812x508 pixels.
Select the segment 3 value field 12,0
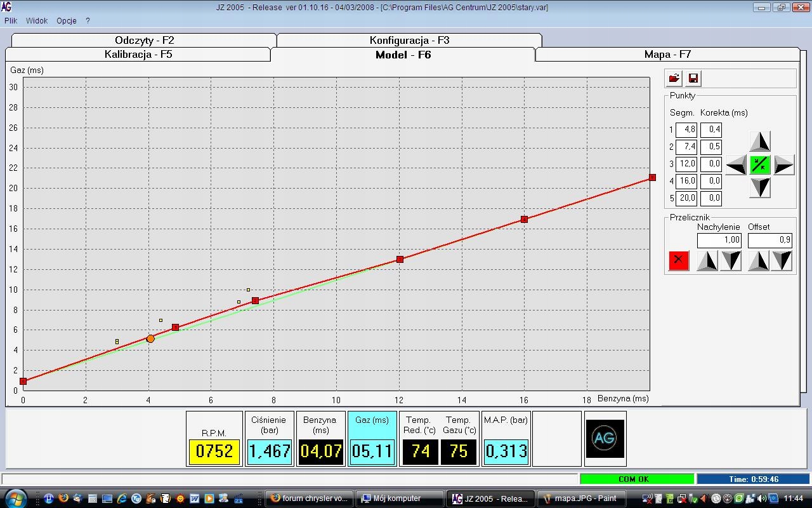pos(686,164)
